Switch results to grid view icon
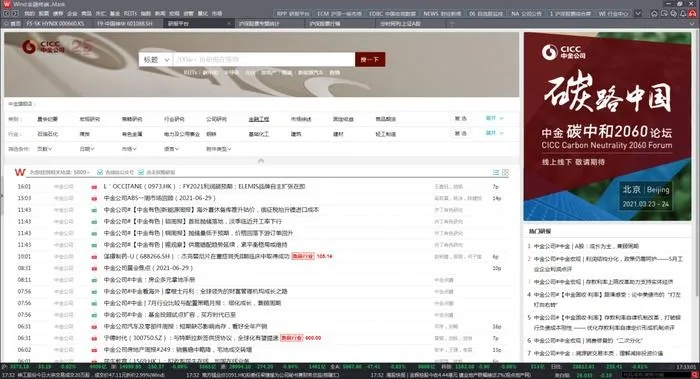The image size is (700, 379). click(x=505, y=172)
